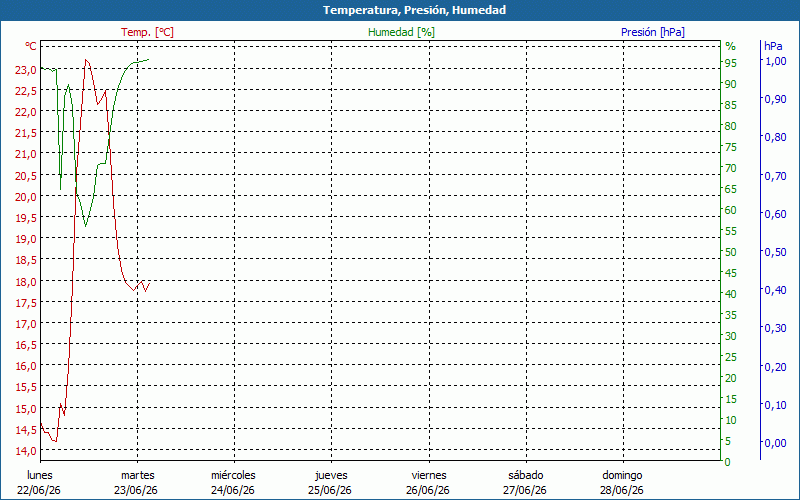Click the 'viernes' day label
This screenshot has width=800, height=500.
tap(429, 475)
